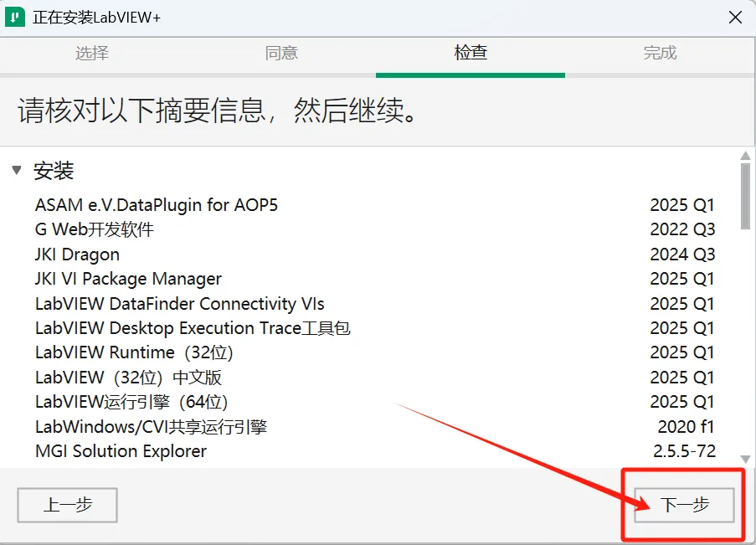Select LabVIEW DataFinder Connectivity VIs entry
The height and width of the screenshot is (545, 756).
(374, 303)
